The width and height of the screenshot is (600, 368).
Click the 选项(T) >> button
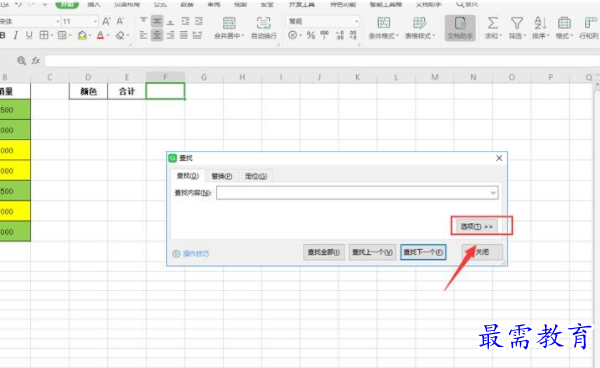[476, 226]
